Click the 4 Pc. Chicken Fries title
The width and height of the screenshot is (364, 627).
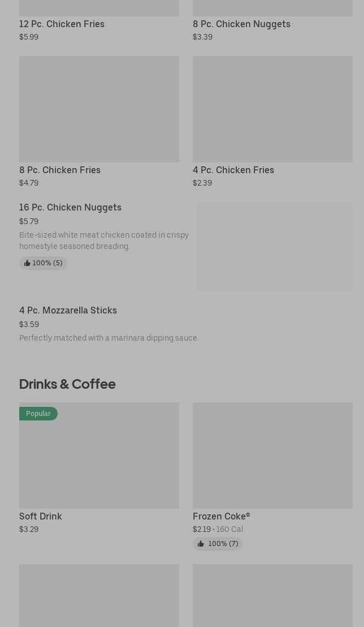tap(233, 170)
